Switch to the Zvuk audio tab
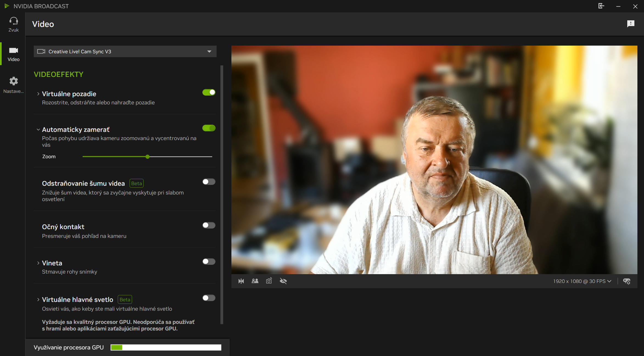644x356 pixels. click(13, 24)
